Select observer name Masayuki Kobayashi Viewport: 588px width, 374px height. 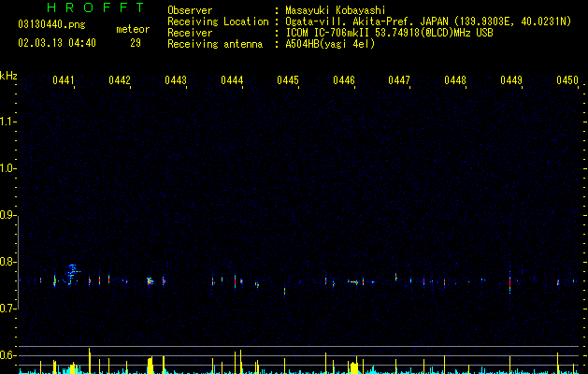[x=336, y=10]
